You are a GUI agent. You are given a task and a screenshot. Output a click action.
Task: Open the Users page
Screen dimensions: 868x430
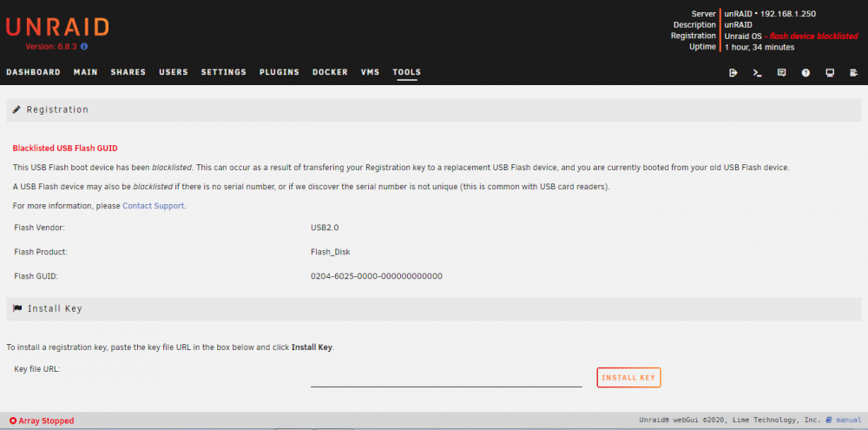coord(174,73)
